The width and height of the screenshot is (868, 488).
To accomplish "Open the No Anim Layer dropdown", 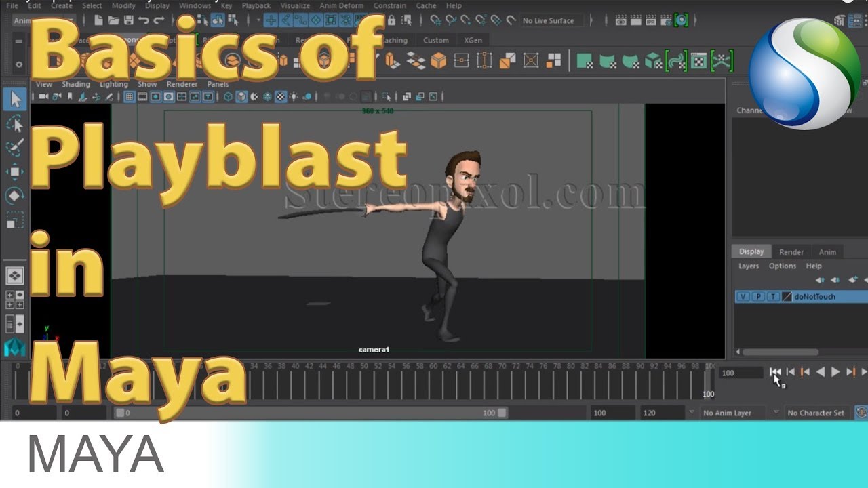I will [732, 413].
